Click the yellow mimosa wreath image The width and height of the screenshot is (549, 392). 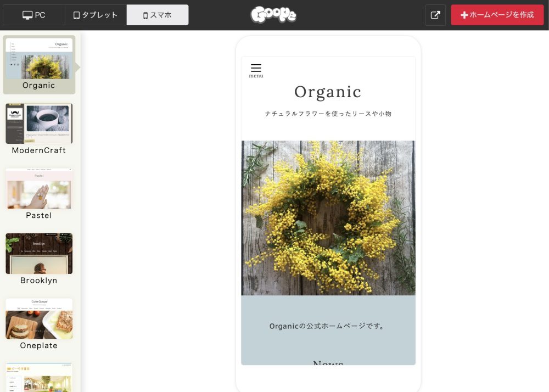(x=328, y=218)
